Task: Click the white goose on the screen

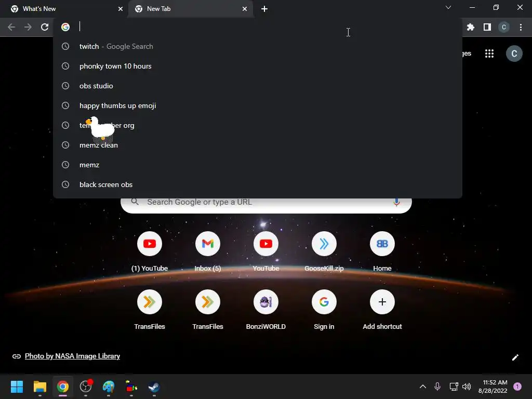Action: tap(101, 129)
